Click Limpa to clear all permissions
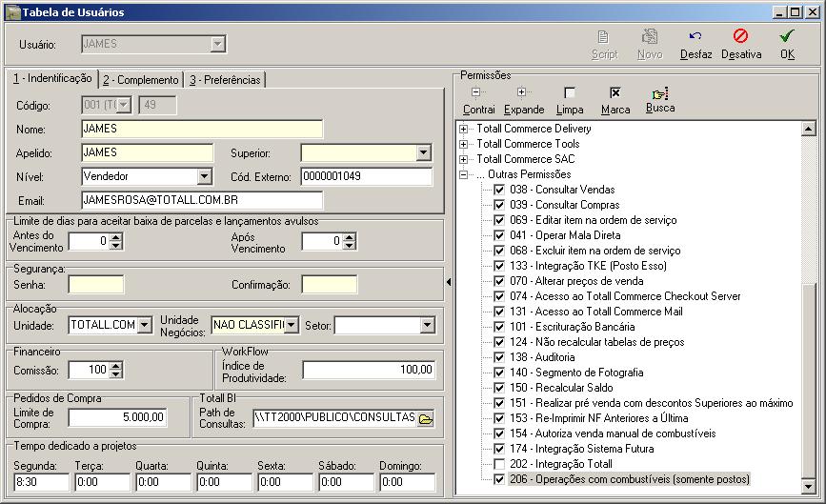The height and width of the screenshot is (504, 826). pyautogui.click(x=570, y=101)
